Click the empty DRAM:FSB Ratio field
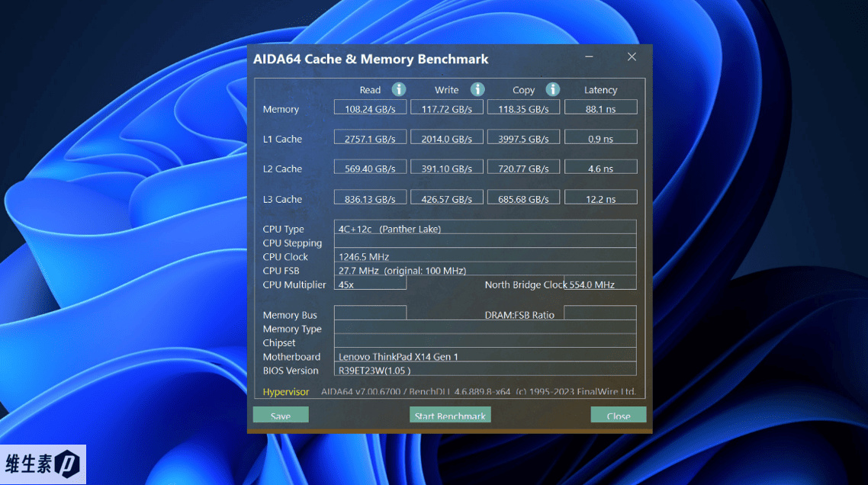 [600, 313]
